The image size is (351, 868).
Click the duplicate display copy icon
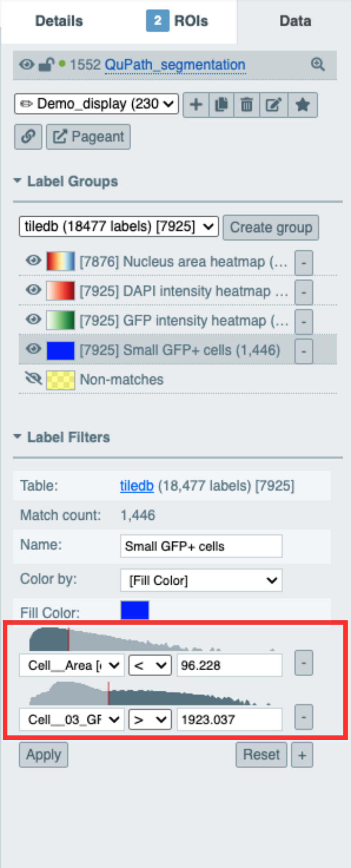coord(221,105)
